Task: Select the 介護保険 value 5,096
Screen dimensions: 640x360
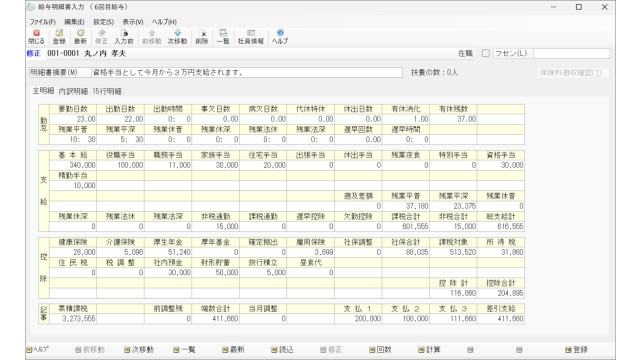Action: 120,252
